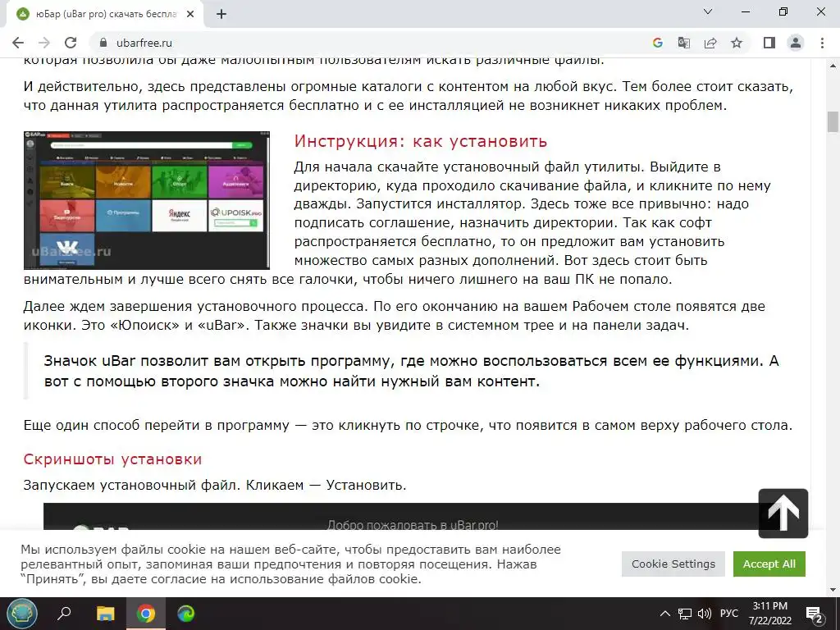Open notification center with 2 alerts
Screen dimensions: 840x630
point(815,614)
